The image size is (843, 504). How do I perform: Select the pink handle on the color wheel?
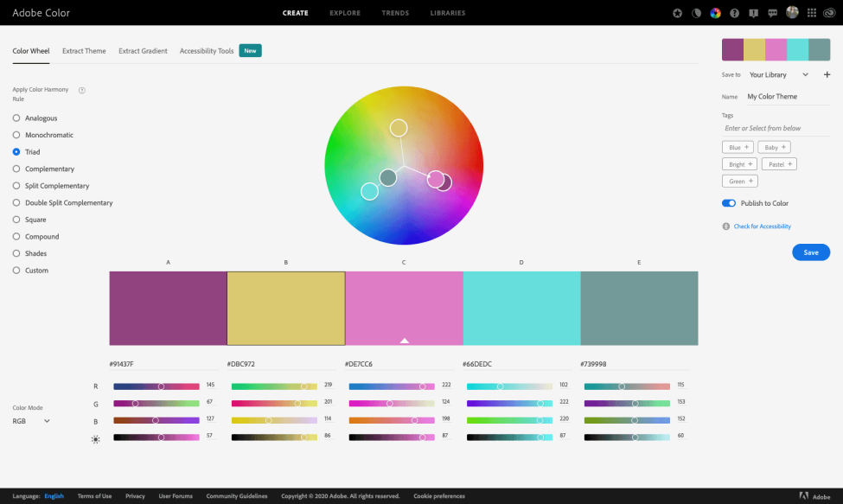(x=436, y=179)
